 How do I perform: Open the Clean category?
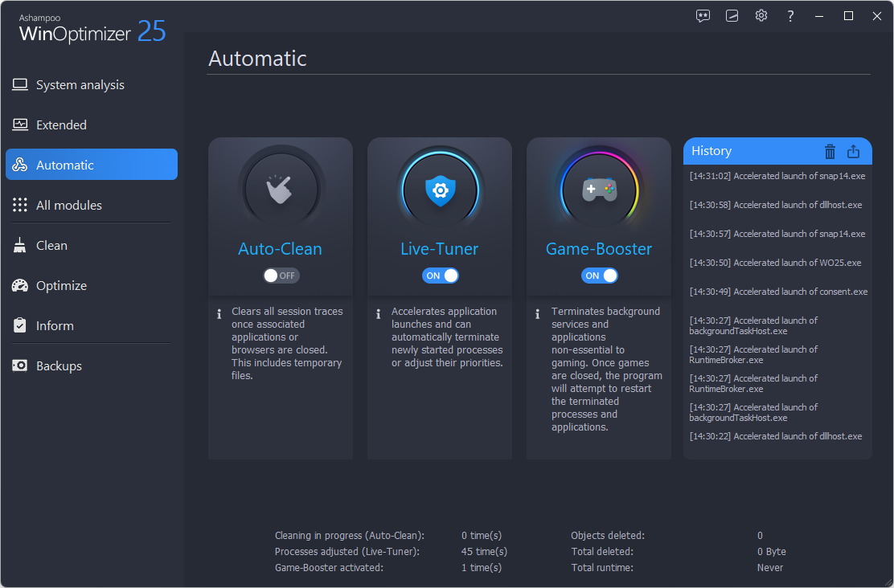(92, 245)
